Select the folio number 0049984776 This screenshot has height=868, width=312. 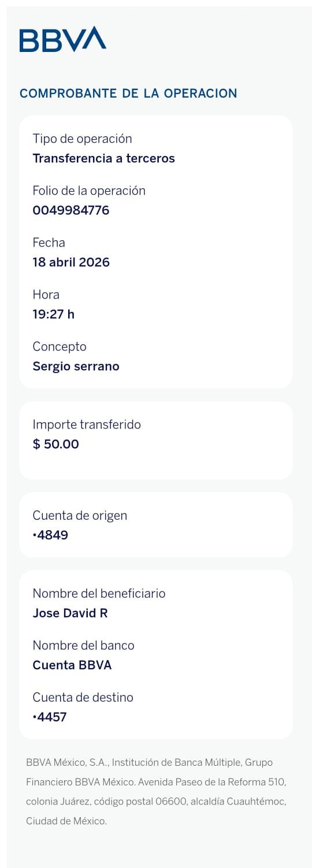71,210
